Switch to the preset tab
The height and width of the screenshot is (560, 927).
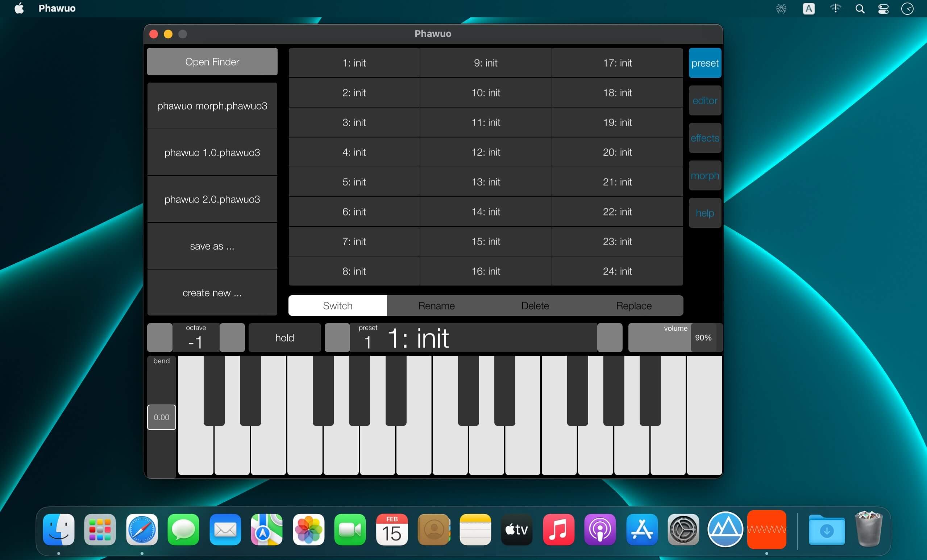[x=705, y=63]
